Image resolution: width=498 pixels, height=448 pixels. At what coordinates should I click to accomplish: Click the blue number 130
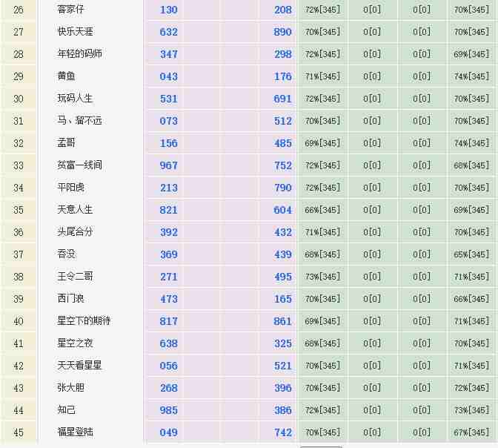pyautogui.click(x=168, y=10)
